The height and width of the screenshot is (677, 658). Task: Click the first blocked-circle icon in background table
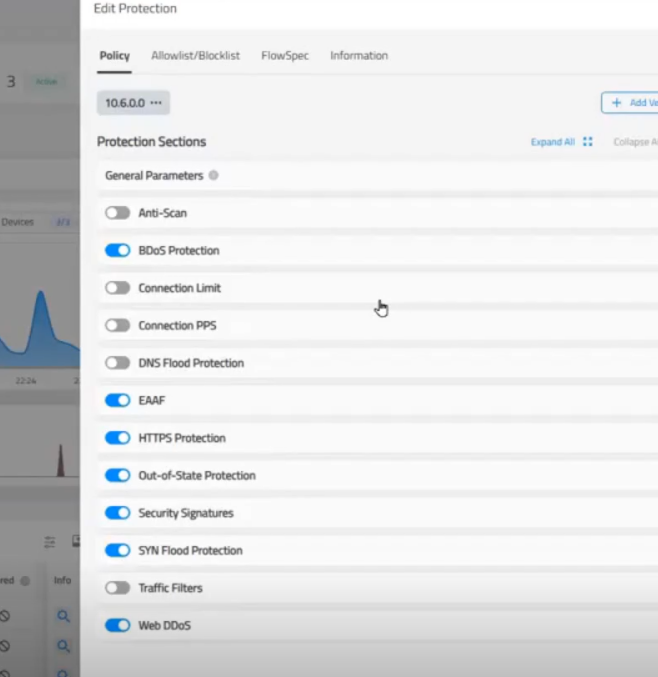(5, 616)
